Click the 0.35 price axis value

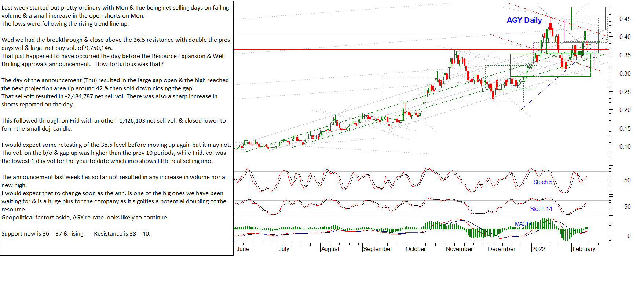point(625,55)
